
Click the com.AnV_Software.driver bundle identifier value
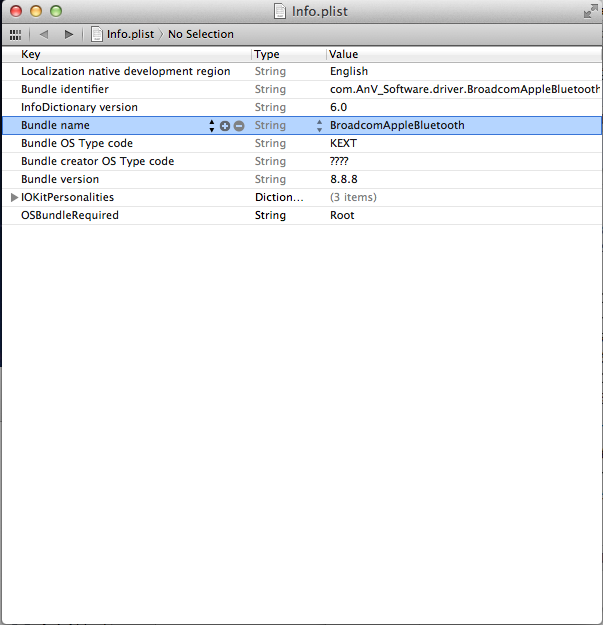pyautogui.click(x=465, y=89)
